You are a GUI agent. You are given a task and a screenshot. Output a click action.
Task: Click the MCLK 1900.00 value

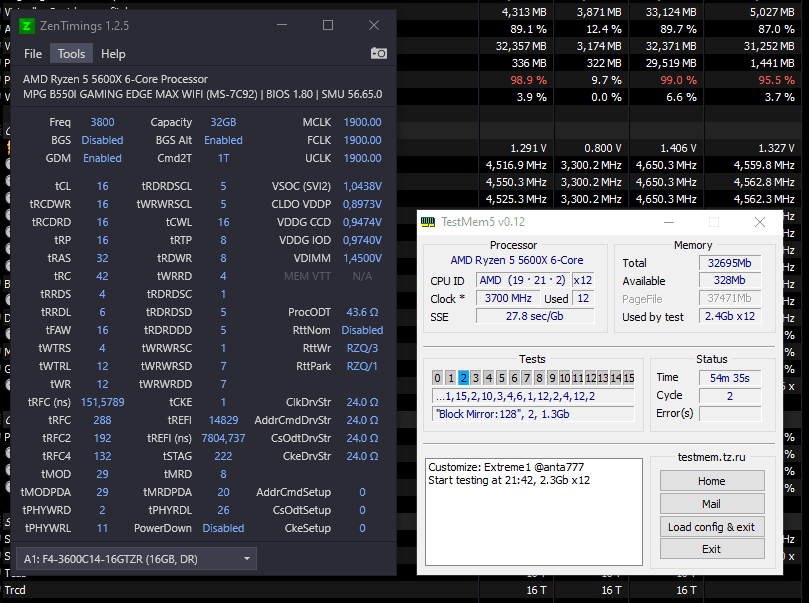(362, 122)
